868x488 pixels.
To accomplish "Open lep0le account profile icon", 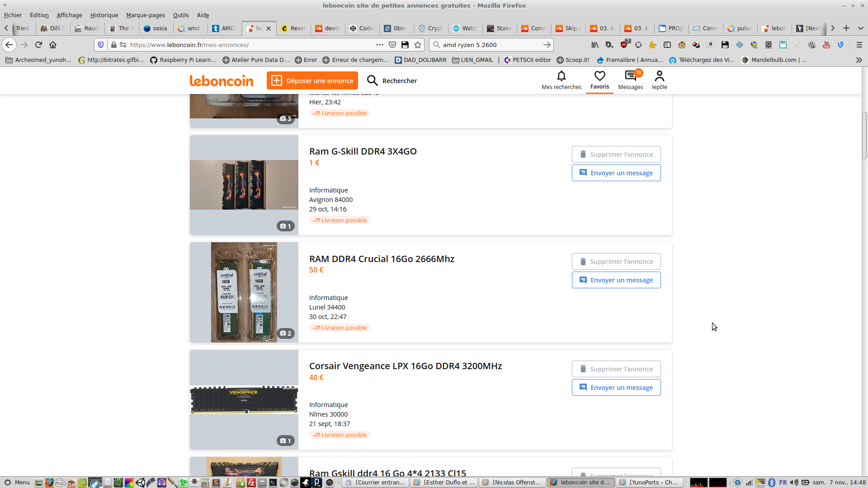I will [659, 76].
